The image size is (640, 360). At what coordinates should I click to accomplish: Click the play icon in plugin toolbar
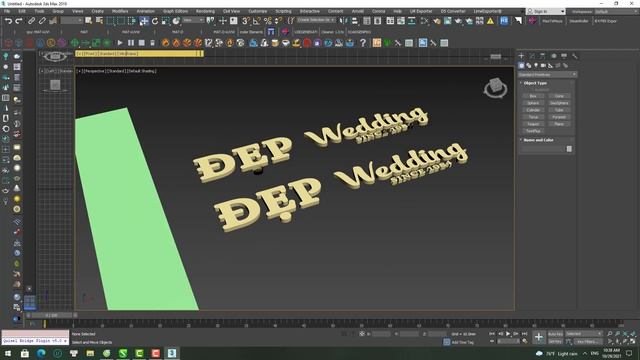[120, 43]
